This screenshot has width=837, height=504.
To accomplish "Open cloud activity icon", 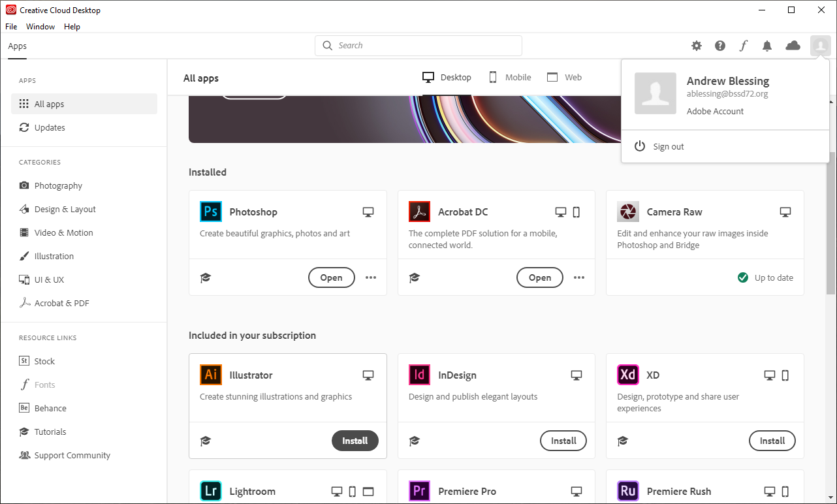I will 793,46.
